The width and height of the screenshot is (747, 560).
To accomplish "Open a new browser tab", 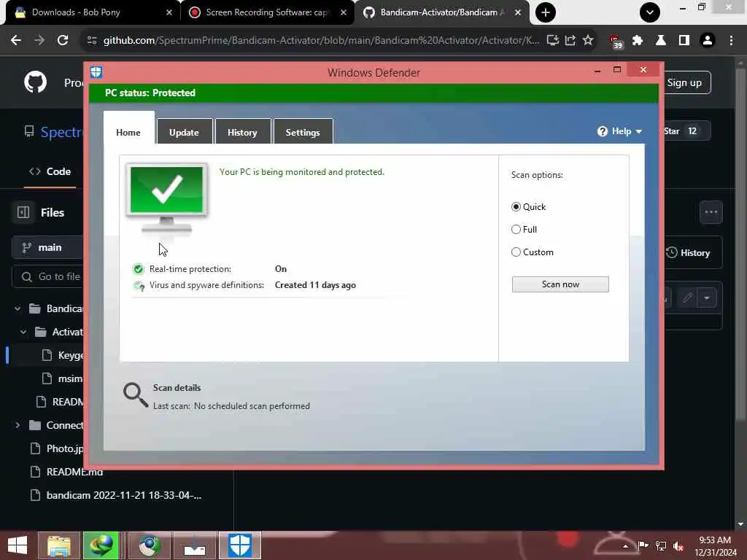I will tap(546, 12).
